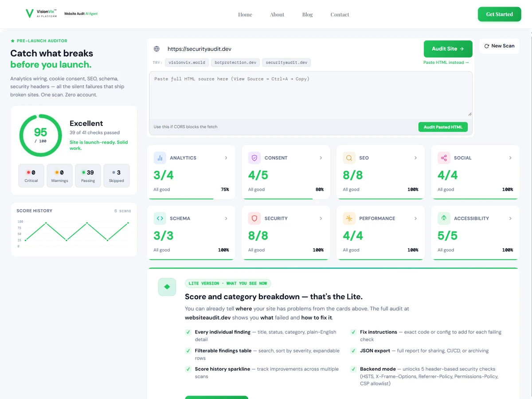
Task: Focus the URL input with securityaudit.dev
Action: [293, 49]
